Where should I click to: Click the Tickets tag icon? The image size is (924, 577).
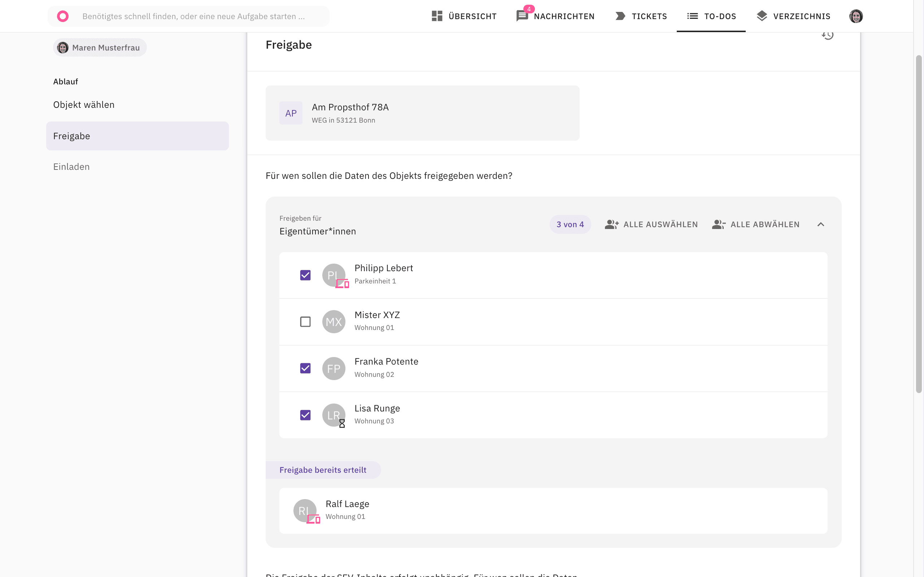pos(620,16)
